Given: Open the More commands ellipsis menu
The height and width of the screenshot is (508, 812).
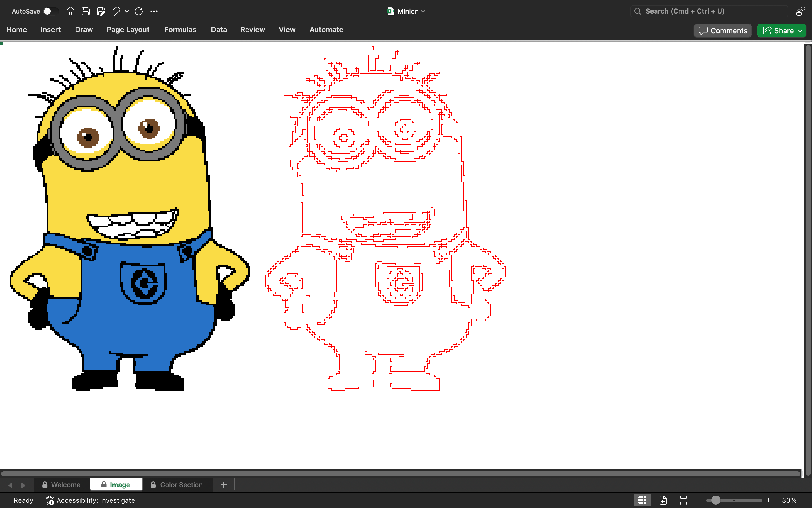Looking at the screenshot, I should click(x=154, y=11).
